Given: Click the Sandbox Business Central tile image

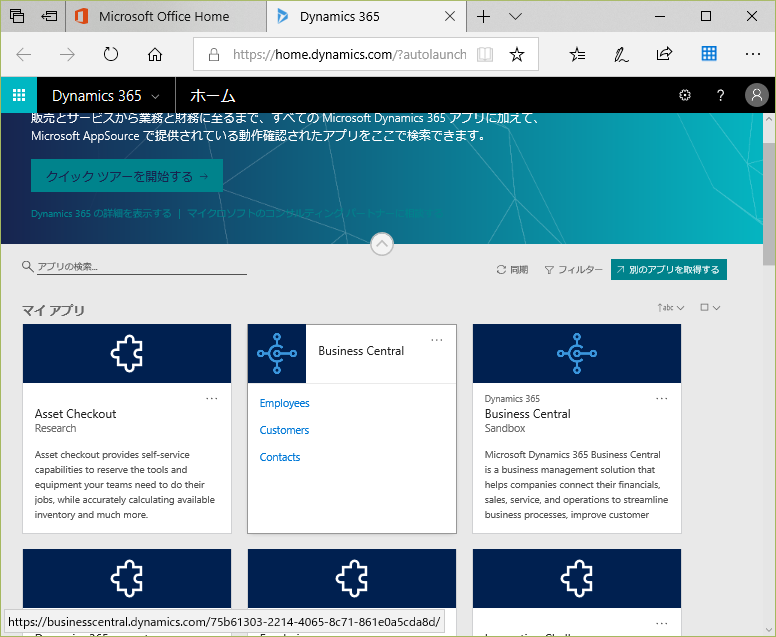Looking at the screenshot, I should pyautogui.click(x=577, y=353).
